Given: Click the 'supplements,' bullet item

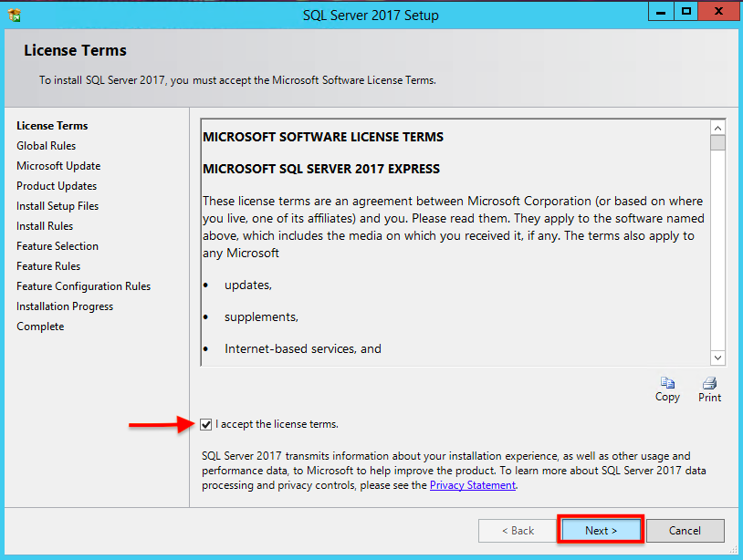Looking at the screenshot, I should click(261, 316).
